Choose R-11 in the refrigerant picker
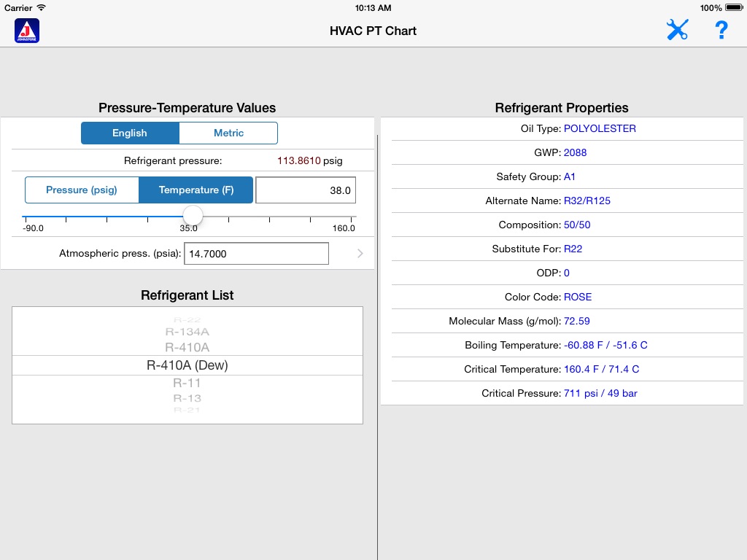Image resolution: width=747 pixels, height=560 pixels. 187,383
